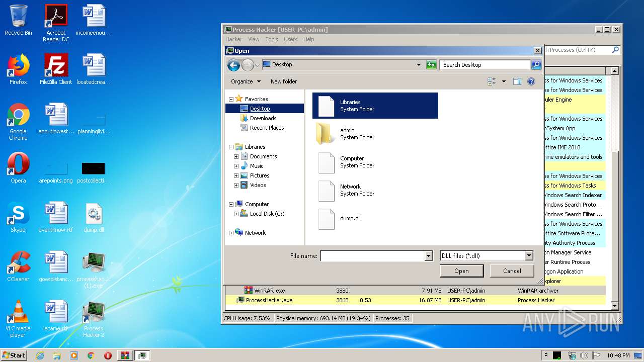The height and width of the screenshot is (362, 644).
Task: Click the Back arrow in Open dialog
Action: pyautogui.click(x=233, y=65)
